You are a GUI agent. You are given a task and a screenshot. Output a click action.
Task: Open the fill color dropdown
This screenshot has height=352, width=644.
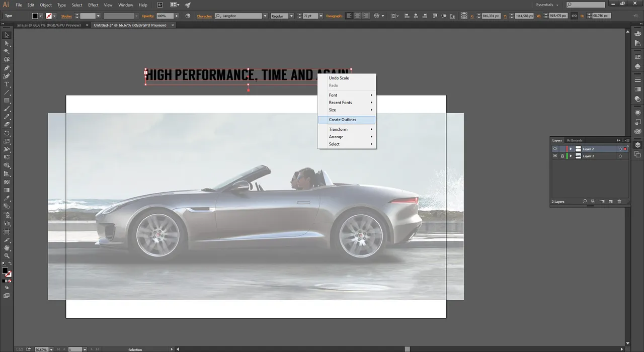(x=41, y=16)
